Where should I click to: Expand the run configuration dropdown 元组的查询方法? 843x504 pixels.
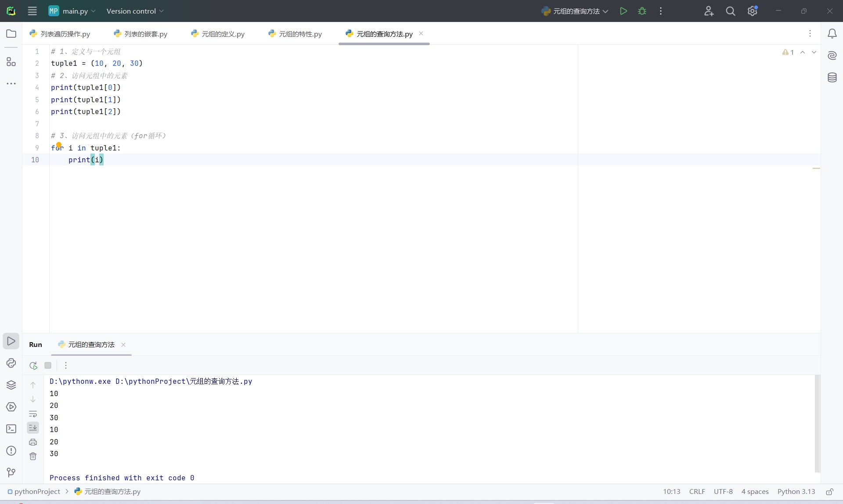point(575,11)
